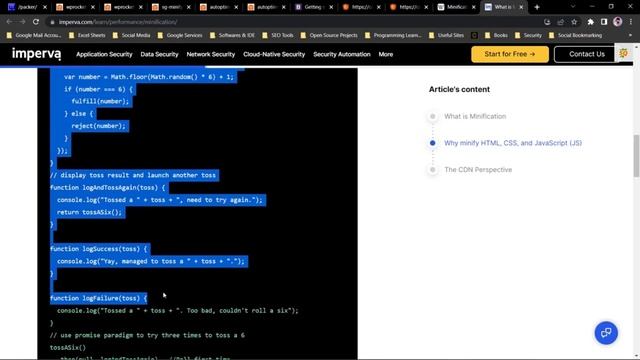Jump to Why minify HTML, CSS, and JavaScript

click(513, 143)
